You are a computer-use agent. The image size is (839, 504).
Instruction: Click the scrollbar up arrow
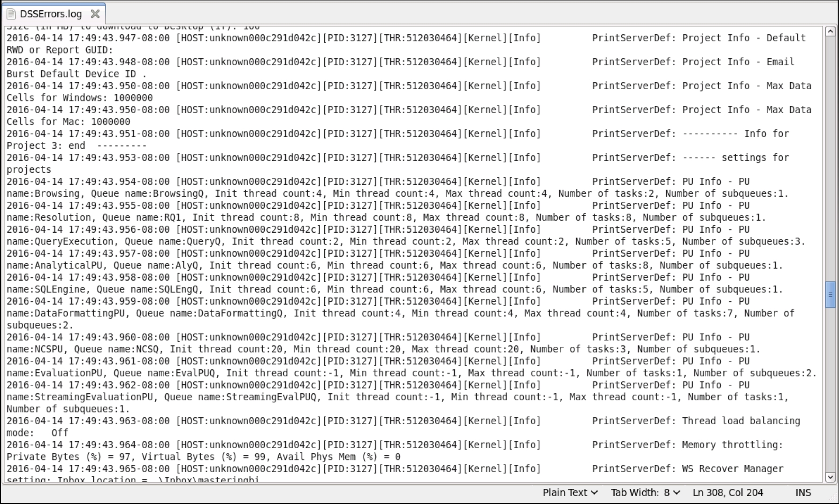(830, 31)
